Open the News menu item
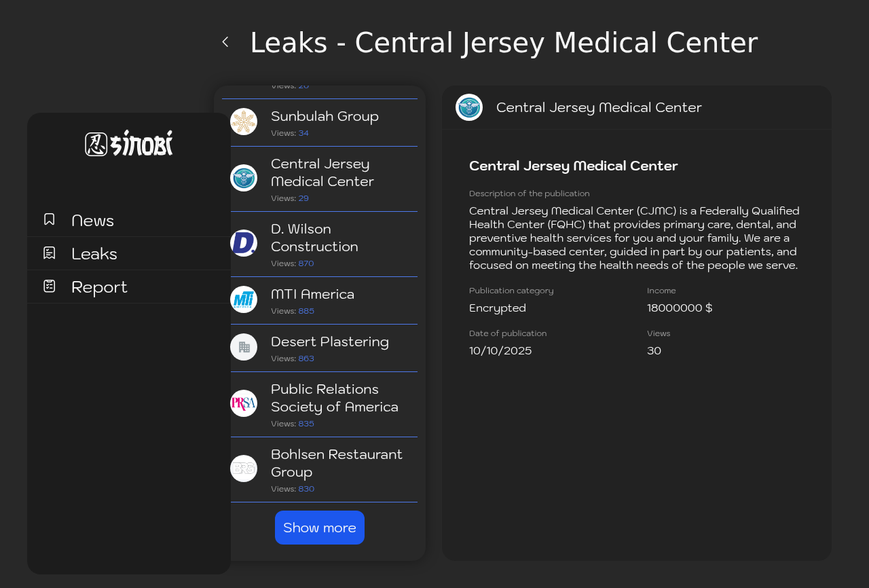 [x=92, y=221]
